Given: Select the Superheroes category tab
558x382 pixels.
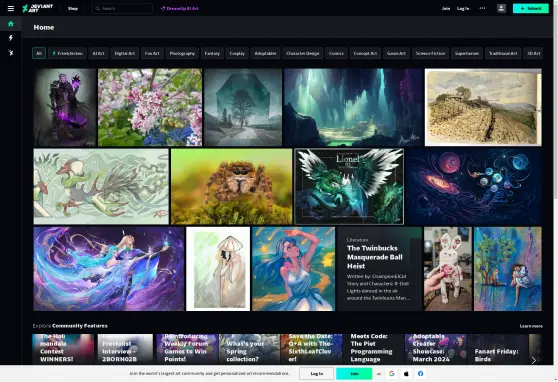Looking at the screenshot, I should tap(467, 53).
